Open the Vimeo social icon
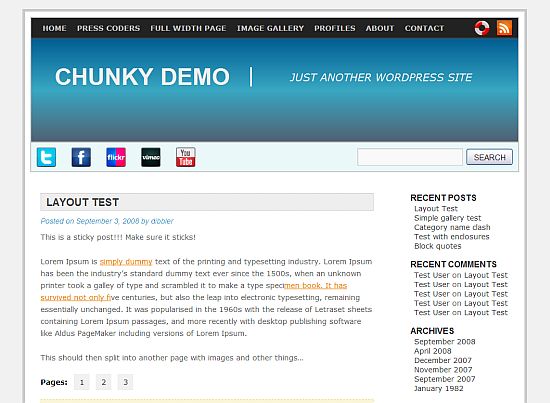 [151, 157]
